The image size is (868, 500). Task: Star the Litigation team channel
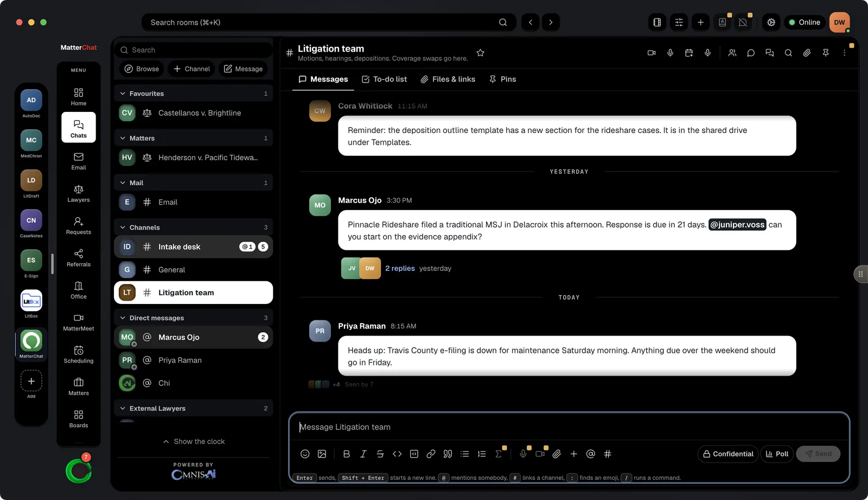[480, 53]
